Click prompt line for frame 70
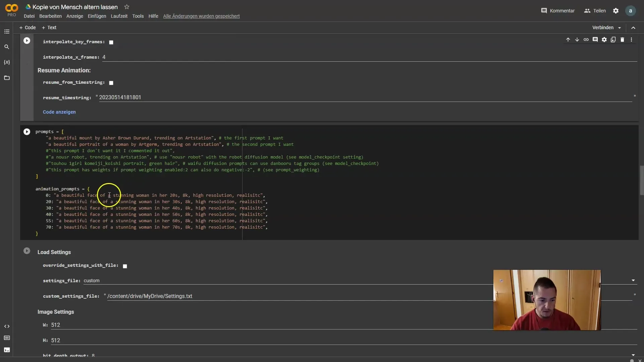The height and width of the screenshot is (362, 644). pyautogui.click(x=157, y=227)
